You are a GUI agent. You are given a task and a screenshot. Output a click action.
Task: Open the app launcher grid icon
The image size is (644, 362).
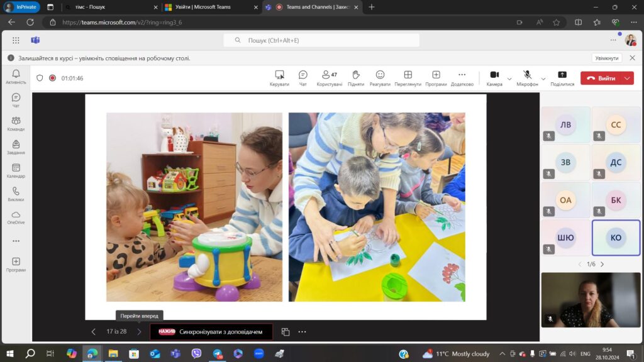pos(16,40)
